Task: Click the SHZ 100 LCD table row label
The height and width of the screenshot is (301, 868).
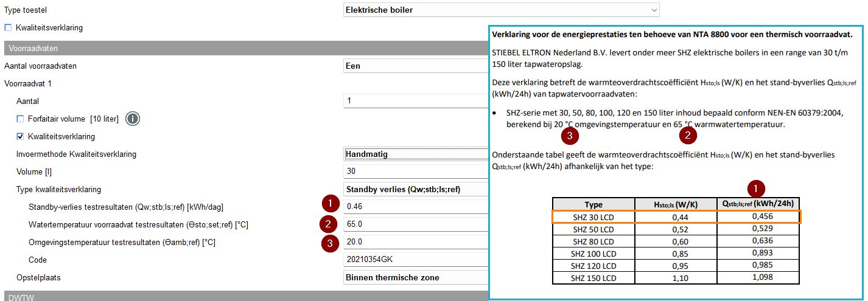Action: coord(593,254)
